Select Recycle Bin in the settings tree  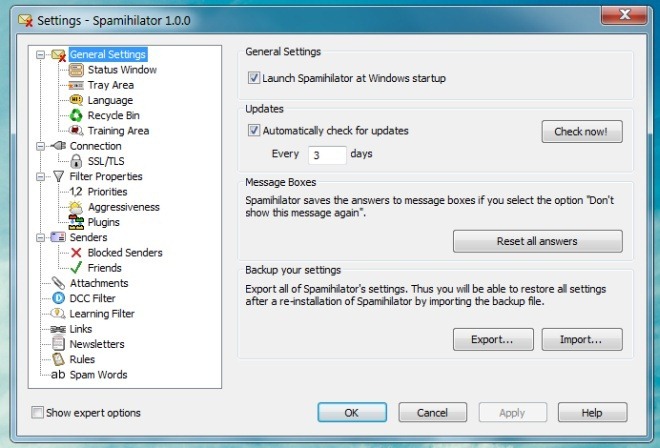[x=114, y=115]
